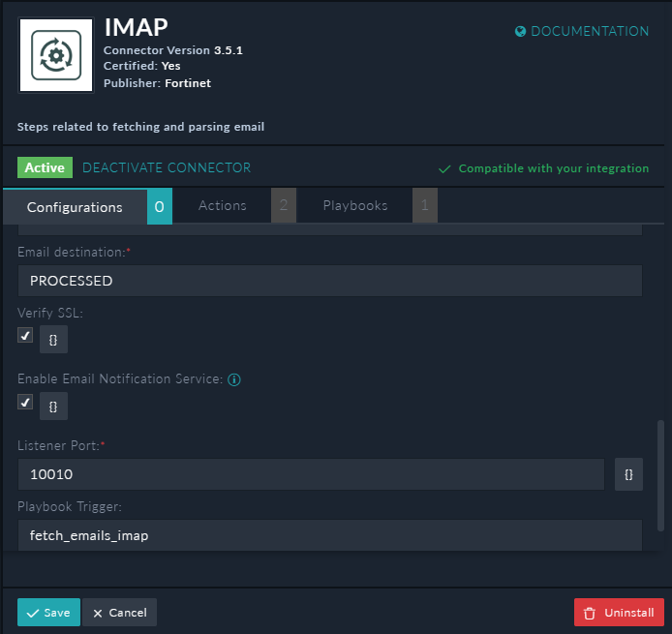Open the DOCUMENTATION link

coord(582,31)
